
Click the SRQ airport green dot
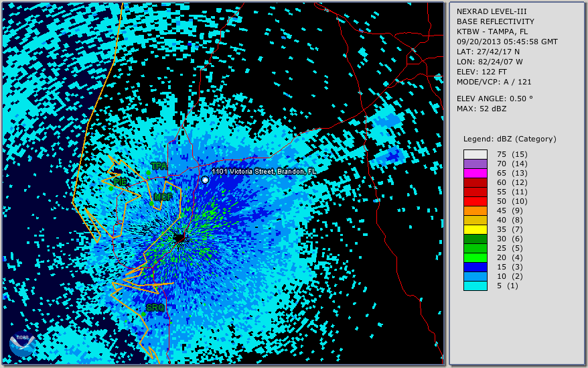(x=143, y=314)
